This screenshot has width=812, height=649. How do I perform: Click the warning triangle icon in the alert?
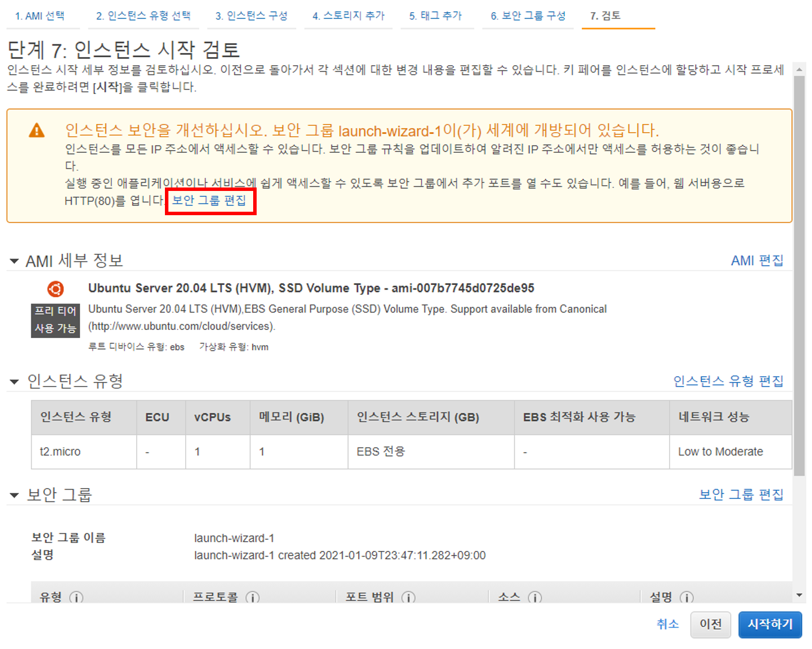pyautogui.click(x=37, y=130)
